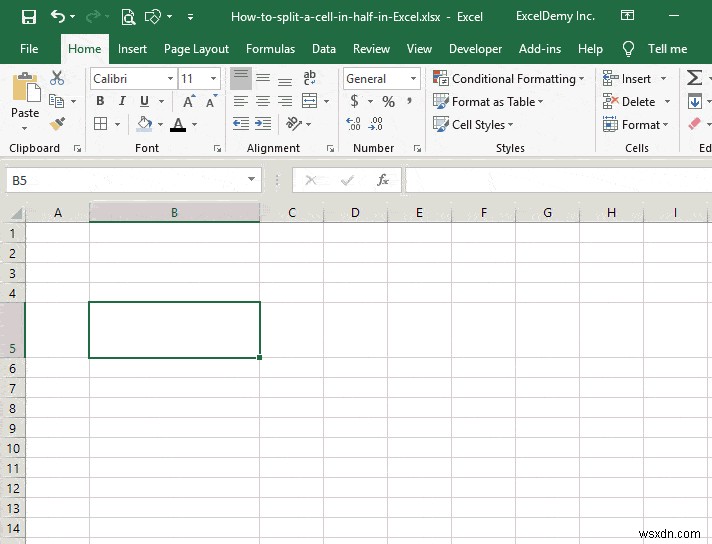This screenshot has width=712, height=544.
Task: Toggle Middle Align vertical alignment
Action: [263, 78]
